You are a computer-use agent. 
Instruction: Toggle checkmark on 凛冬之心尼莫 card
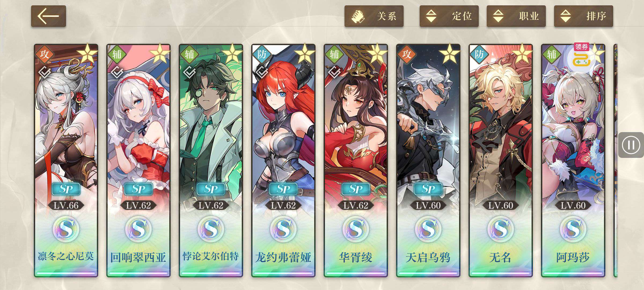45,72
